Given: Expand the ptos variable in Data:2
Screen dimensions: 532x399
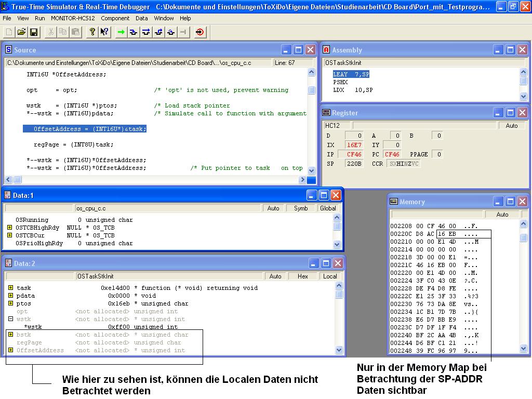Looking at the screenshot, I should pos(10,303).
